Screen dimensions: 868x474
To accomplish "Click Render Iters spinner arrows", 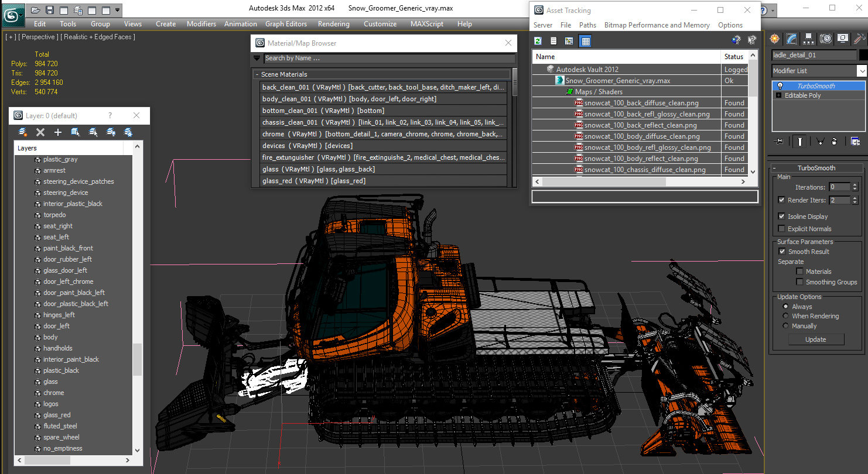I will (855, 200).
